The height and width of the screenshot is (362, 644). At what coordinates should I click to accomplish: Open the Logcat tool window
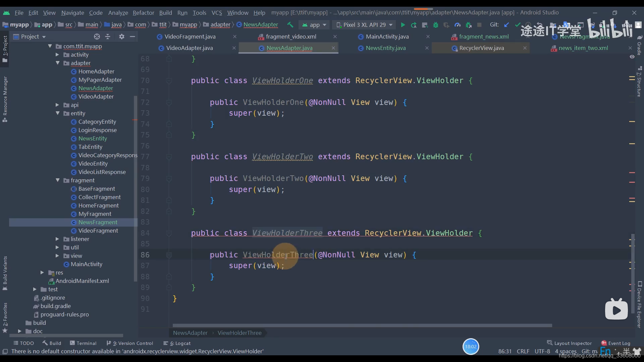tap(177, 343)
